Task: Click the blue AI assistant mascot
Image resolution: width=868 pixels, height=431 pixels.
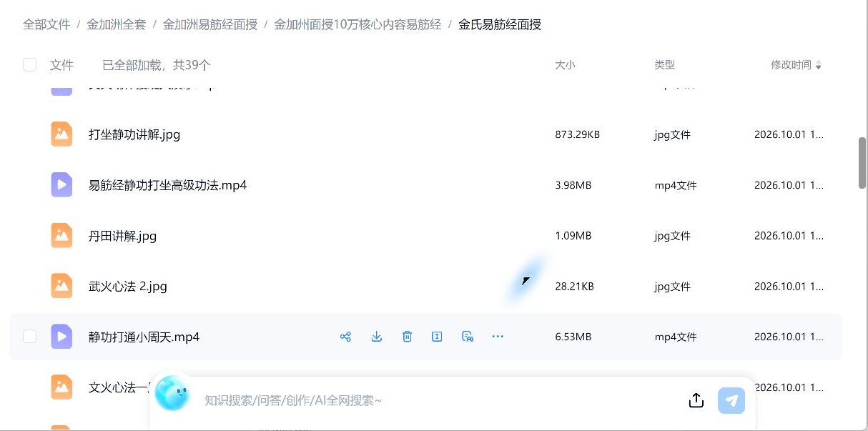Action: coord(172,394)
